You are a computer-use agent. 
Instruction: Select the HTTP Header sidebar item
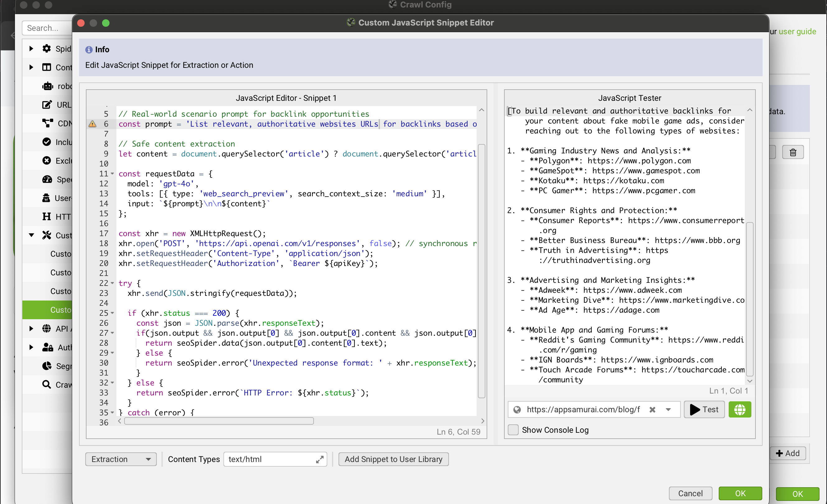pos(62,217)
